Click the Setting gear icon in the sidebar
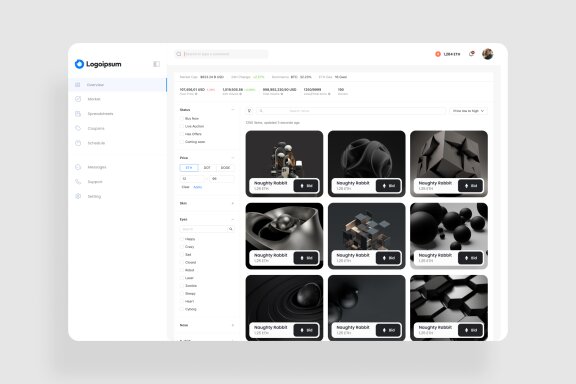This screenshot has height=384, width=576. tap(78, 196)
